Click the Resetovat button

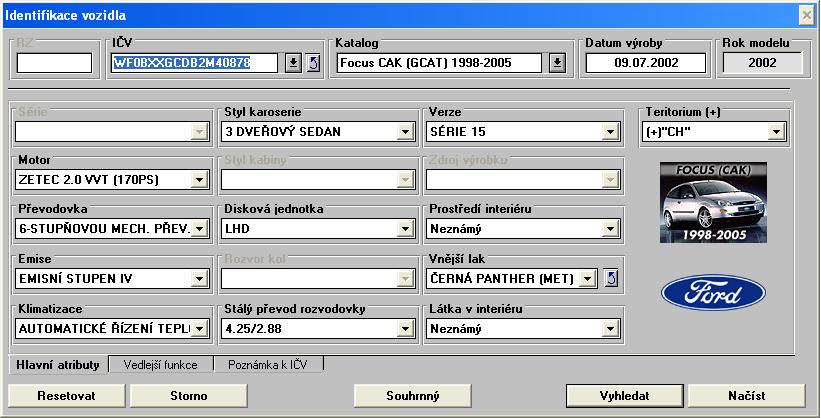tap(67, 396)
